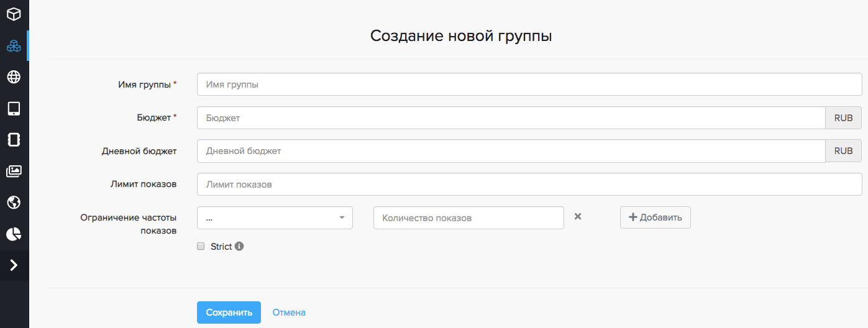This screenshot has height=328, width=868.
Task: Open the tablet device sidebar icon
Action: 14,109
